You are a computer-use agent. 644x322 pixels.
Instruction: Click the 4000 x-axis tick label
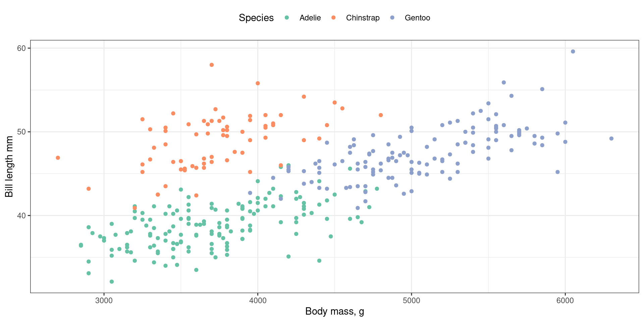[x=258, y=301]
